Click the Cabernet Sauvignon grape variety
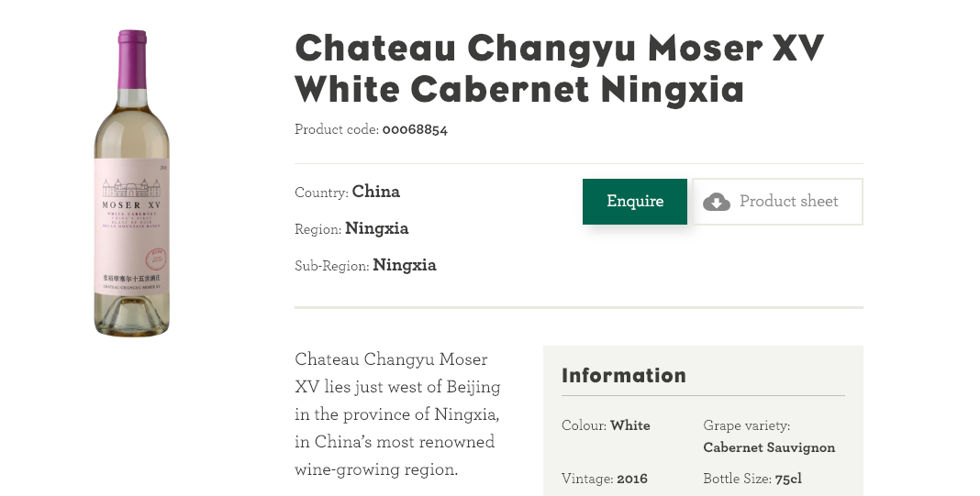 click(x=769, y=447)
